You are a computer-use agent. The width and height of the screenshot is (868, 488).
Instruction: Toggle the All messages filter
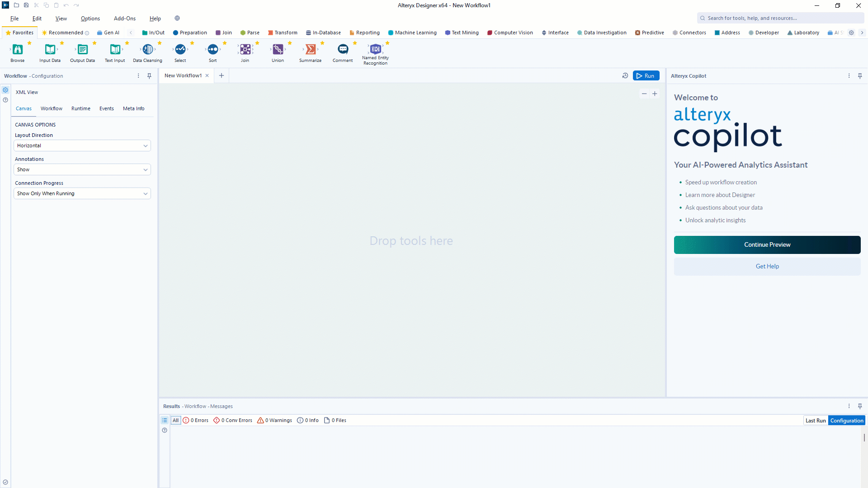point(176,420)
